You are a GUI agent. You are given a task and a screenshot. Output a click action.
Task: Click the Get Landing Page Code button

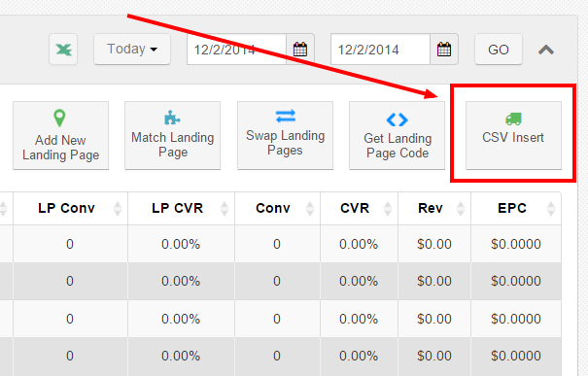tap(398, 135)
